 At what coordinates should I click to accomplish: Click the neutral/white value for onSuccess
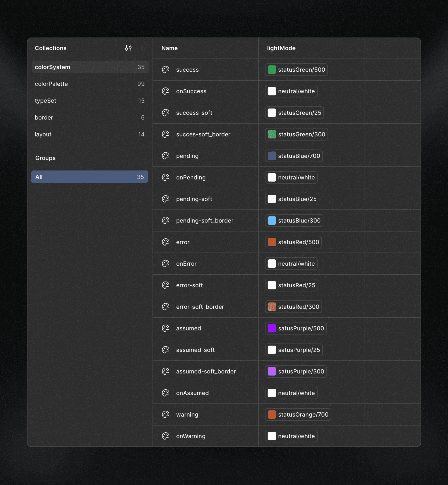click(291, 91)
